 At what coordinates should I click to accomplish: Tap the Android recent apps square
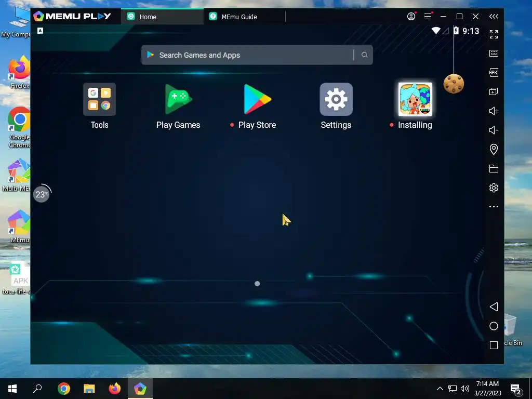pos(494,345)
